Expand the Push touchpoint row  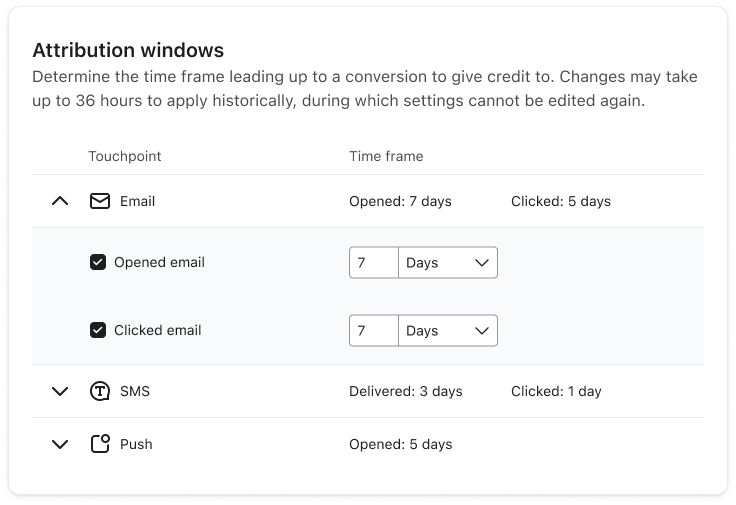click(x=60, y=444)
